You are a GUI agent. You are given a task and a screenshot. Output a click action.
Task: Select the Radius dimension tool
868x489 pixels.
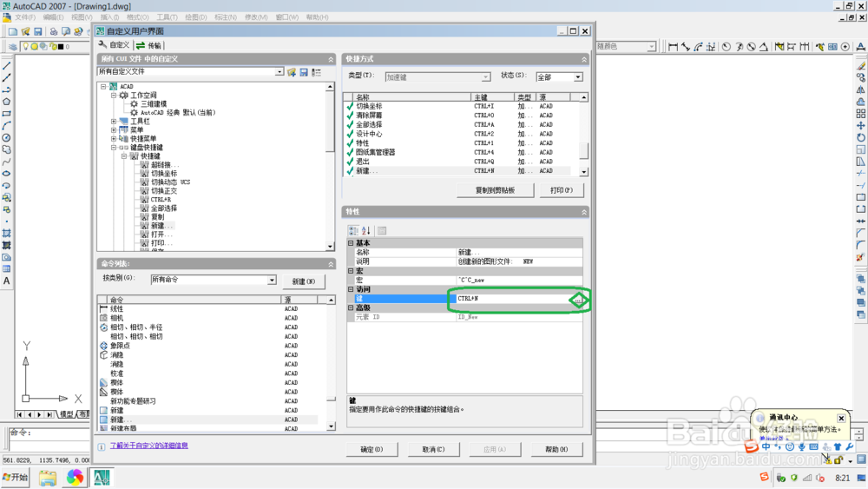pos(727,47)
